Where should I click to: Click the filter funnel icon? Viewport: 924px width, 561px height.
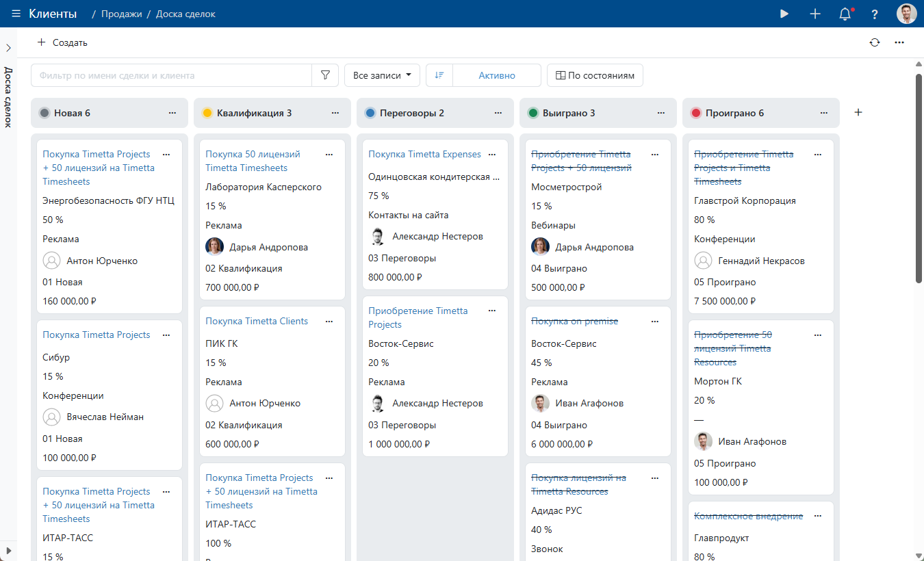(x=325, y=75)
